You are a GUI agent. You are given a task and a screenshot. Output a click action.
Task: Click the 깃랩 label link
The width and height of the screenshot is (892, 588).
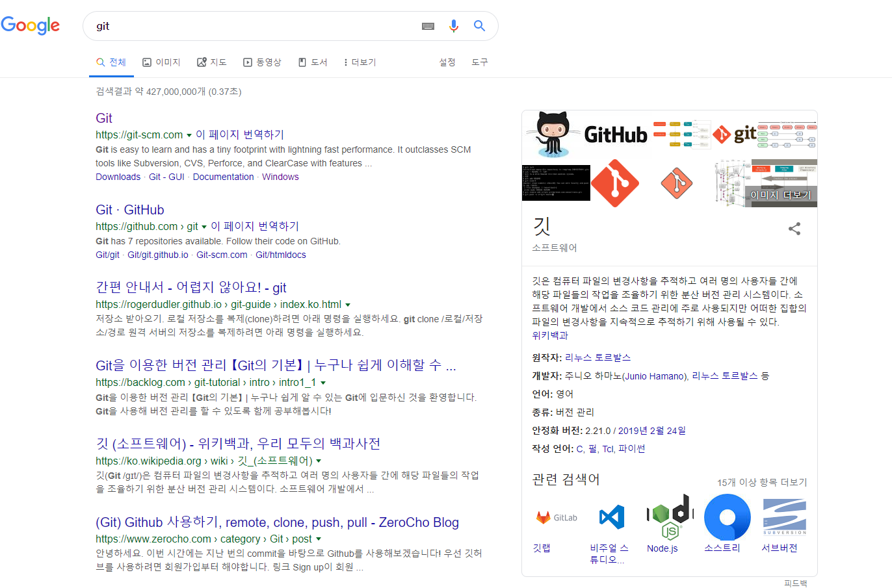pyautogui.click(x=542, y=548)
